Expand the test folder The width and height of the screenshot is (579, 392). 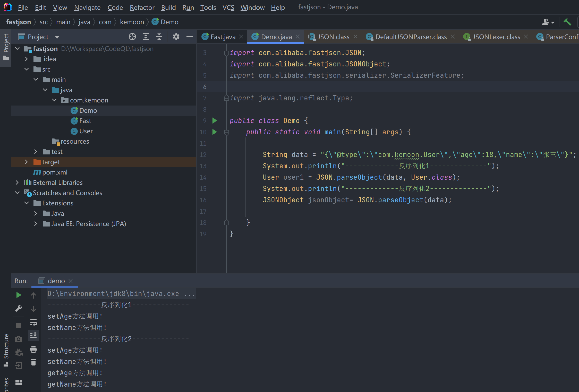[36, 152]
